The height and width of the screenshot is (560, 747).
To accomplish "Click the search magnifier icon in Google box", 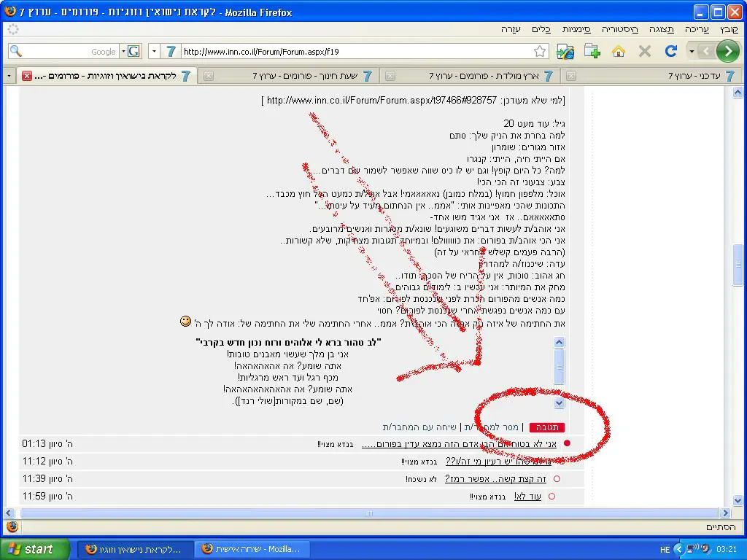I will tap(15, 51).
